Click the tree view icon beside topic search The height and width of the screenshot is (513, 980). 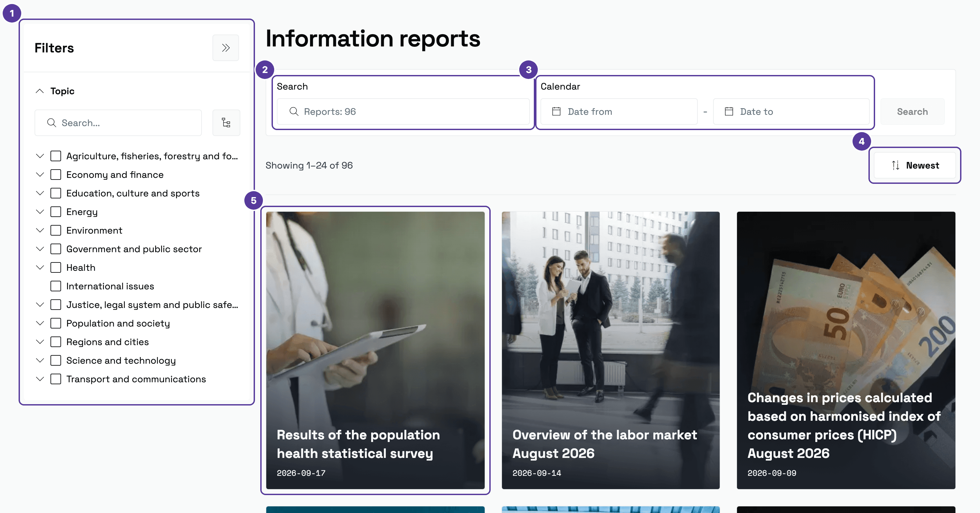pyautogui.click(x=226, y=123)
